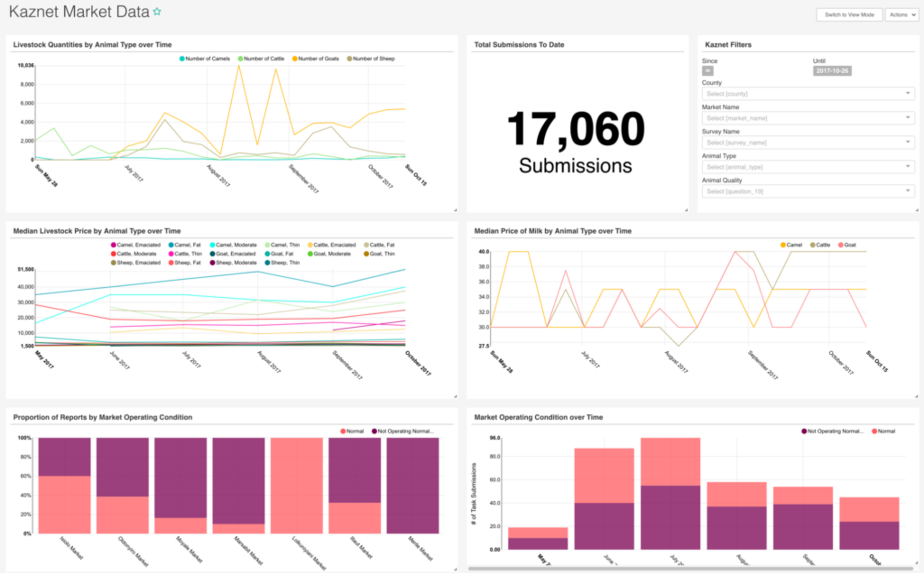Toggle Number of Sheep legend series
Image resolution: width=924 pixels, height=573 pixels.
tap(371, 59)
